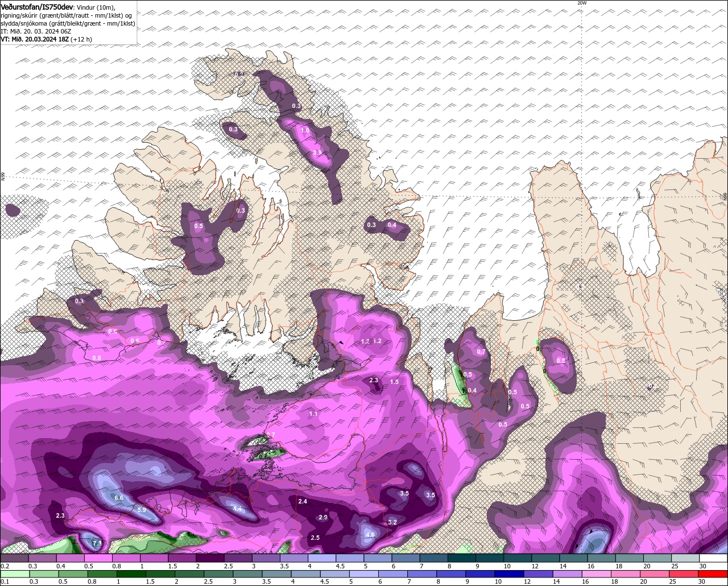Viewport: 728px width, 586px height.
Task: Select the pure red 30 swatch in lower legend
Action: click(713, 573)
